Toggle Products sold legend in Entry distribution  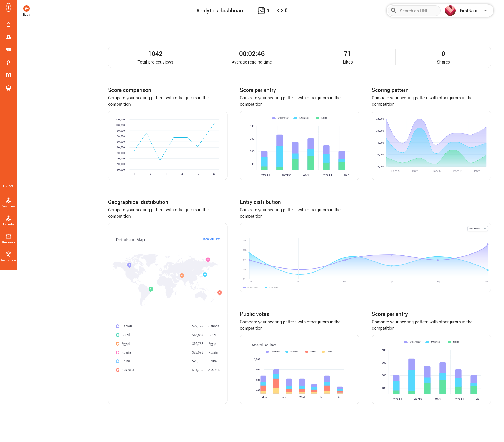click(251, 287)
